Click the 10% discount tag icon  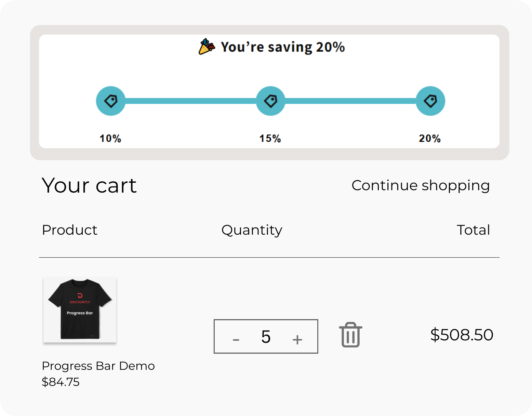pos(110,101)
